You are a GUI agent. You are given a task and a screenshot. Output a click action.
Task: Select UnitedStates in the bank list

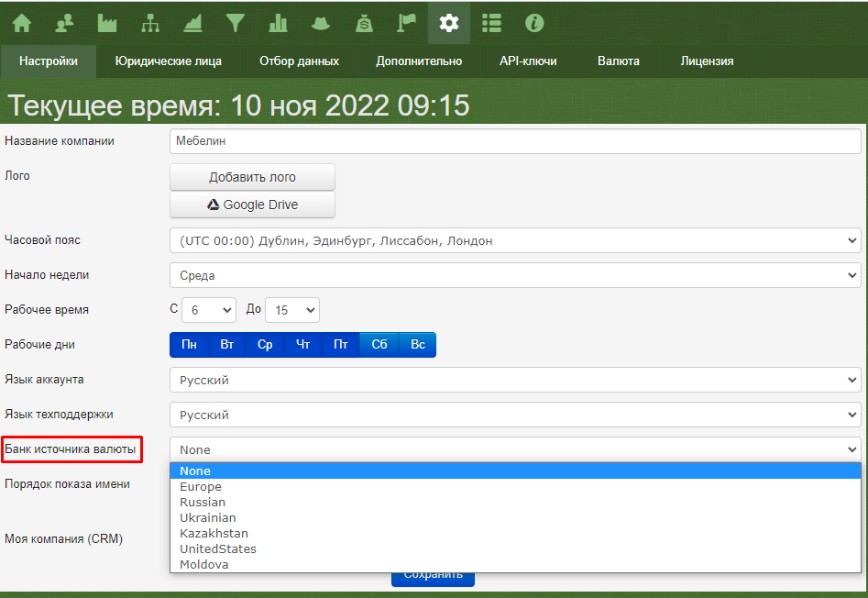point(515,548)
